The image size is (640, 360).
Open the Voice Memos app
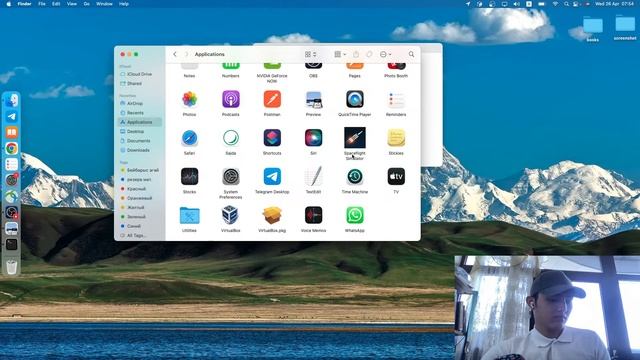tap(313, 215)
